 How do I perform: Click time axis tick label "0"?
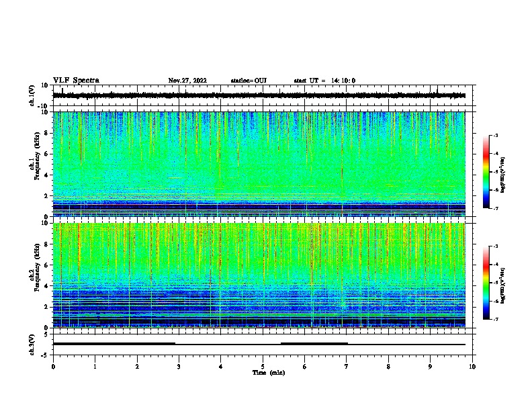tap(53, 367)
